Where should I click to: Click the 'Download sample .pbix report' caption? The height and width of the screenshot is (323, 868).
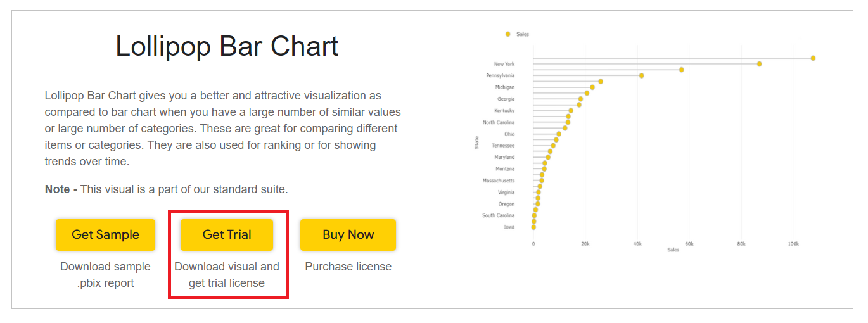105,275
